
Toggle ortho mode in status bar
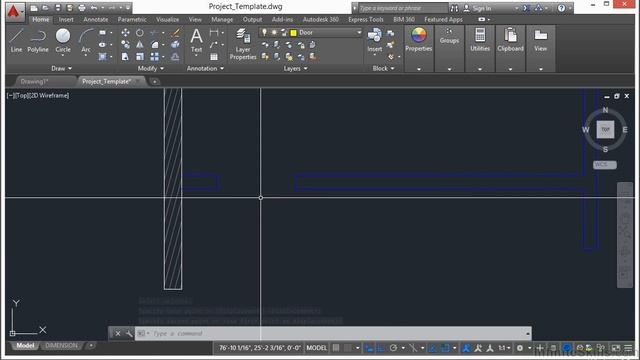tap(381, 348)
